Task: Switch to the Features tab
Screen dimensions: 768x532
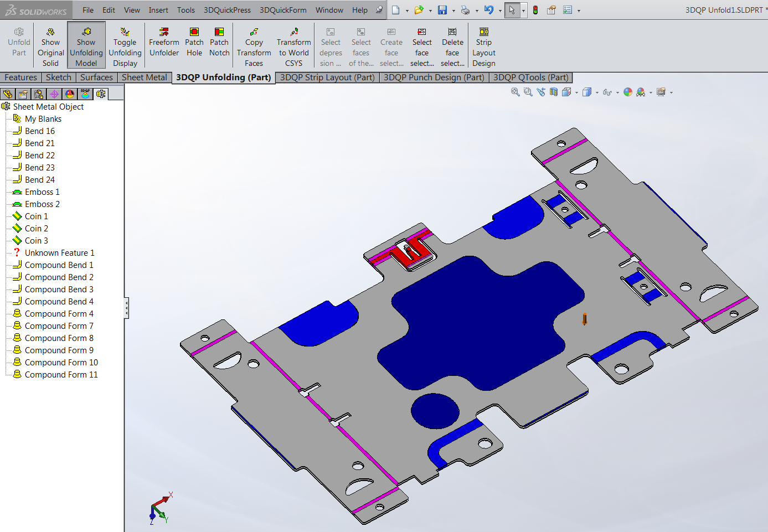Action: 20,78
